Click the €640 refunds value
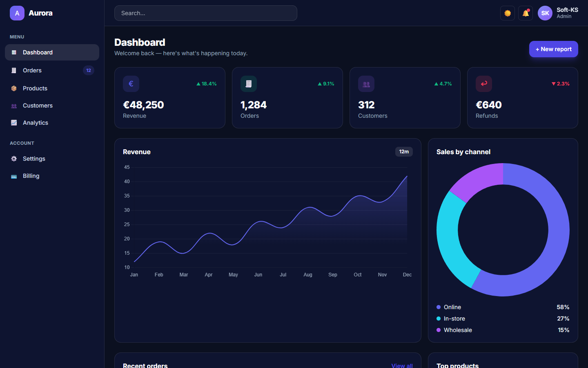588x368 pixels. 489,105
